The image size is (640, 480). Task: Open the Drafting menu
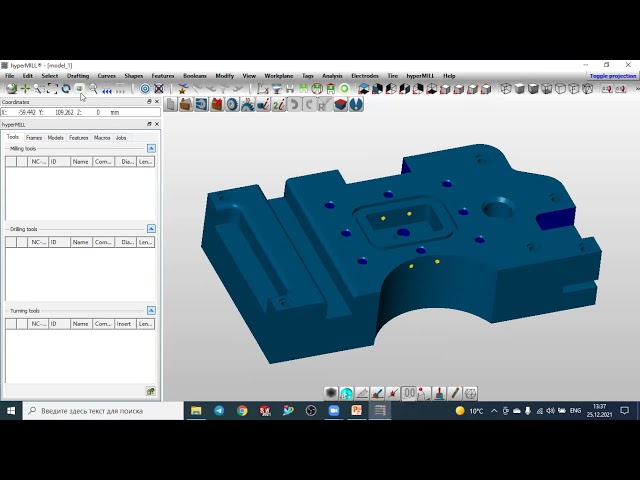point(78,76)
